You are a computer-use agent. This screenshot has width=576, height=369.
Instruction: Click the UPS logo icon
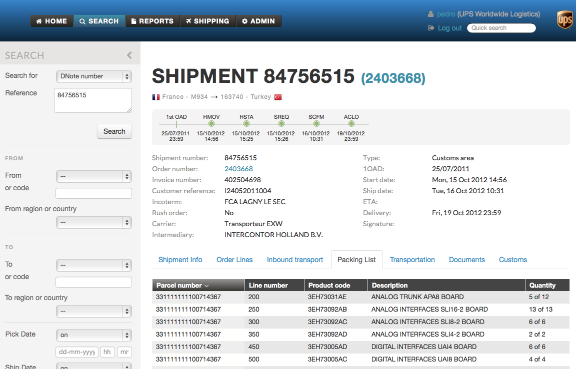click(565, 19)
